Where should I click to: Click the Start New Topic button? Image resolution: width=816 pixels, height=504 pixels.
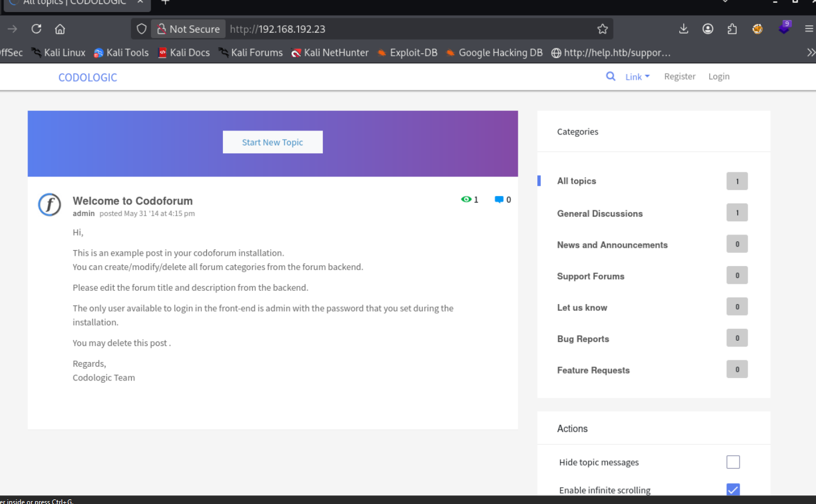(272, 142)
